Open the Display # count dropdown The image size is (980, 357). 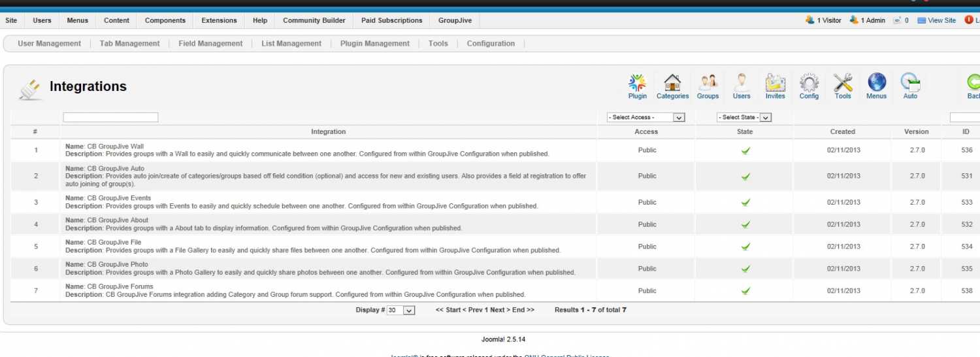pyautogui.click(x=401, y=310)
